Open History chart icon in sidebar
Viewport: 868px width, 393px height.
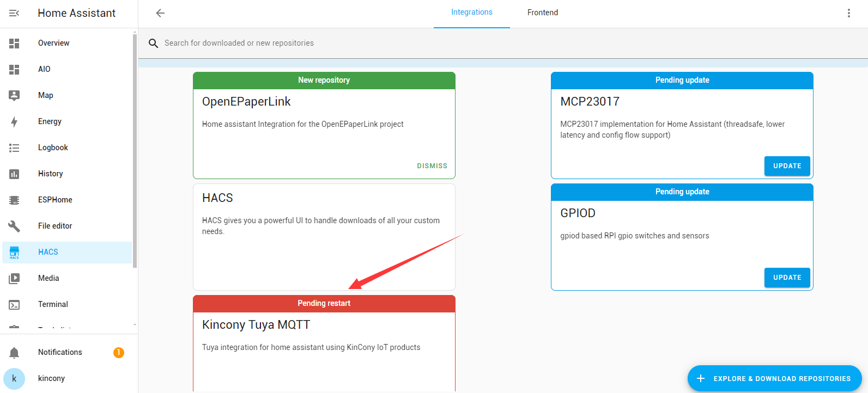[x=14, y=174]
